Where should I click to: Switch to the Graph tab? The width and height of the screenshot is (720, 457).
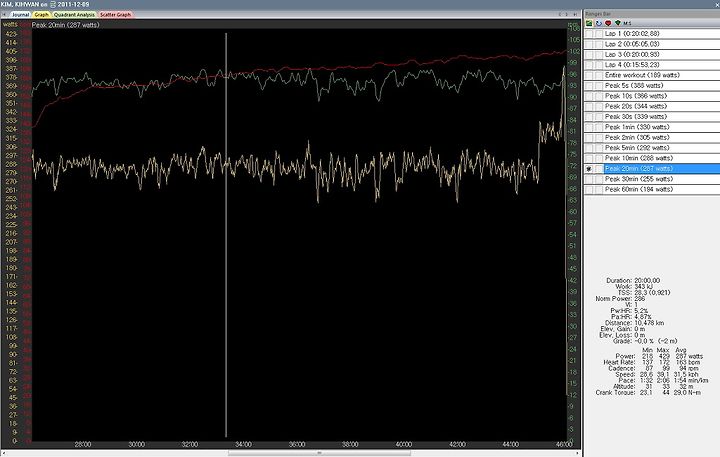tap(41, 15)
